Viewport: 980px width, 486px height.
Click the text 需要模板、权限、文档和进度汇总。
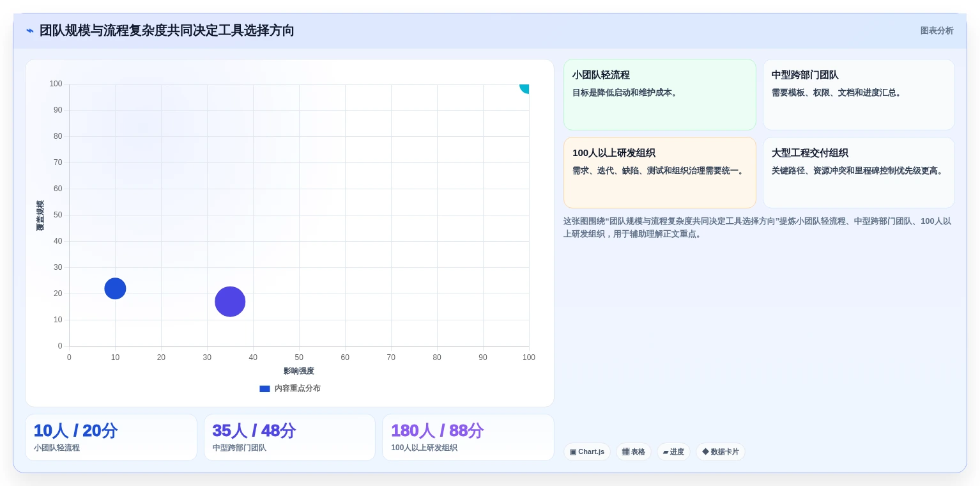[838, 93]
